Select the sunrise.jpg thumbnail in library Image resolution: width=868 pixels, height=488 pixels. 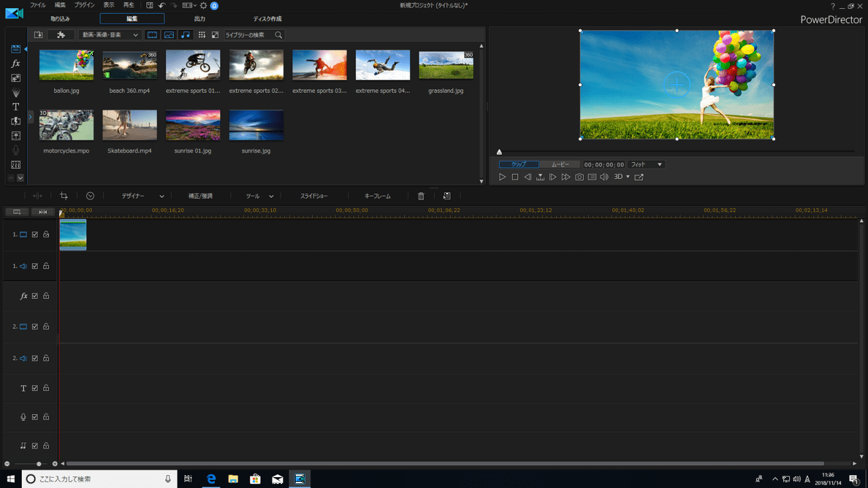point(256,125)
